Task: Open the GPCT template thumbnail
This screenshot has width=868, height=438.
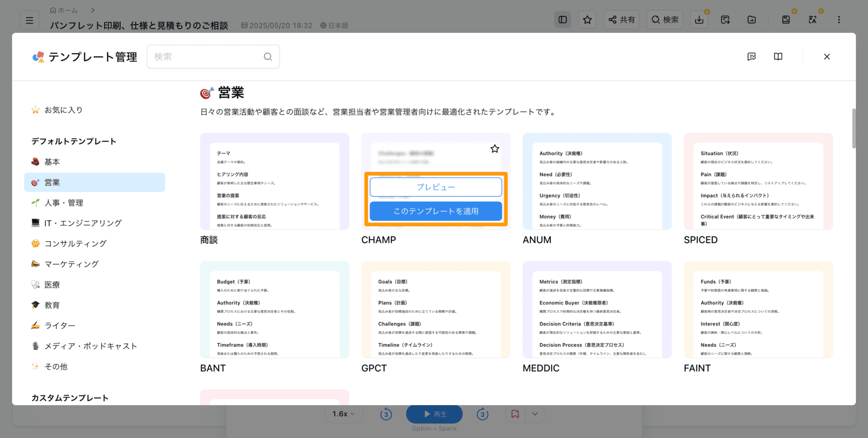Action: [435, 310]
